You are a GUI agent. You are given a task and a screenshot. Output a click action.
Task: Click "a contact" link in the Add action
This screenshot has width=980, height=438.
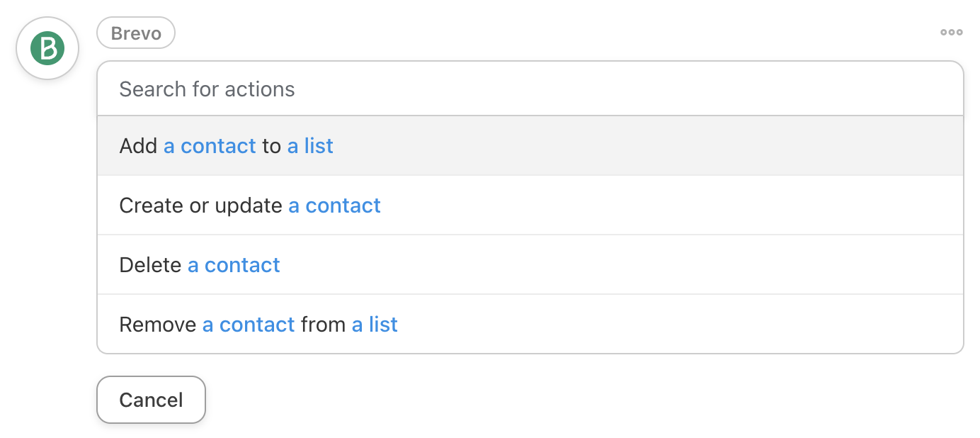(210, 146)
